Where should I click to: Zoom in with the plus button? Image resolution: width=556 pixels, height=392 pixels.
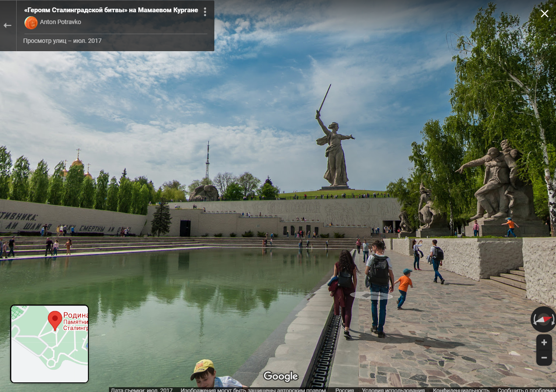(544, 343)
